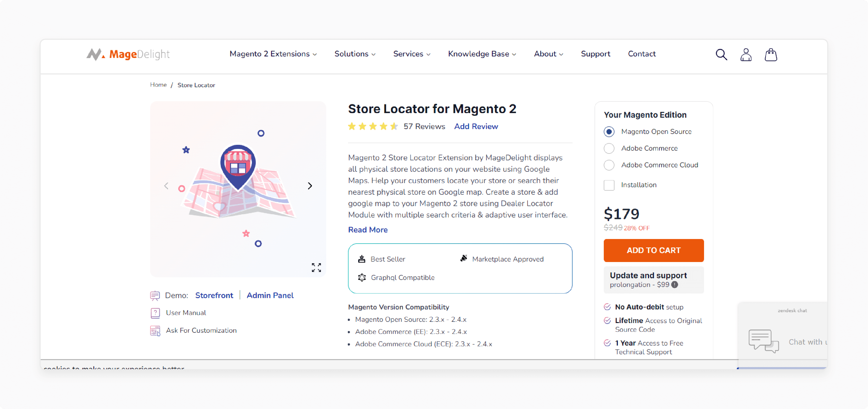Open the Contact menu item
The height and width of the screenshot is (409, 868).
(x=642, y=54)
